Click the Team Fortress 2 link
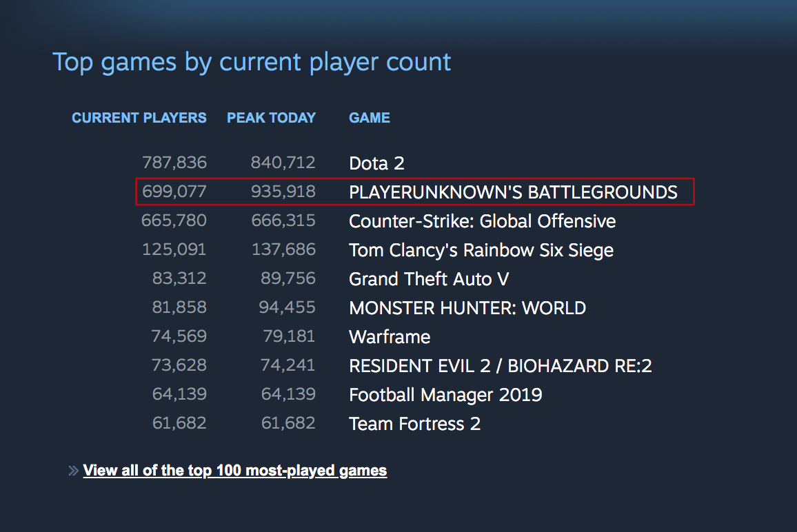This screenshot has height=532, width=797. click(414, 424)
